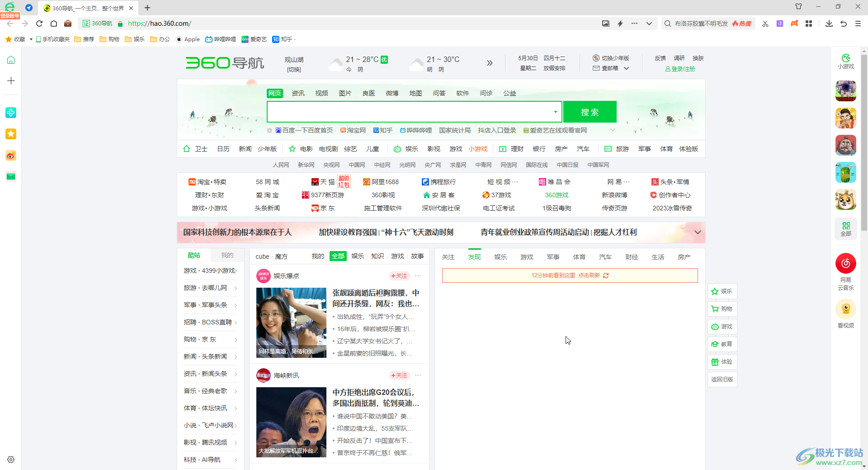Switch to 我的 tab beside 酷站
This screenshot has width=868, height=470.
(x=227, y=256)
